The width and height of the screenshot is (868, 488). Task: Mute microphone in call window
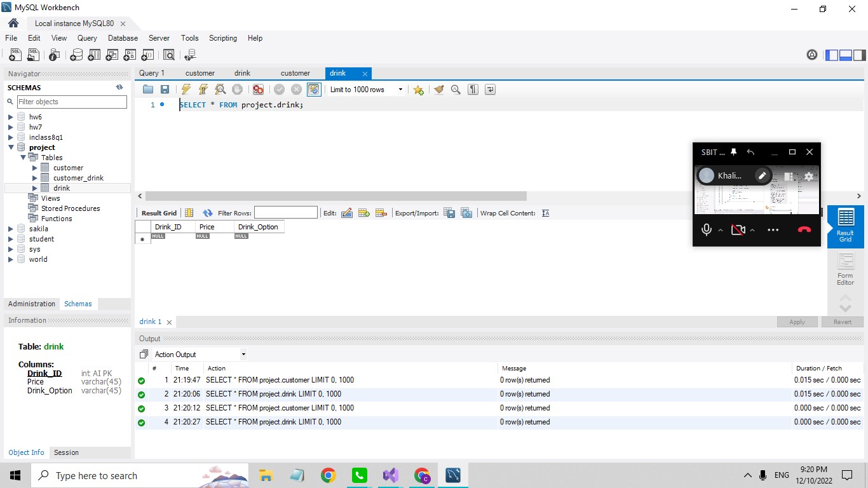coord(706,230)
